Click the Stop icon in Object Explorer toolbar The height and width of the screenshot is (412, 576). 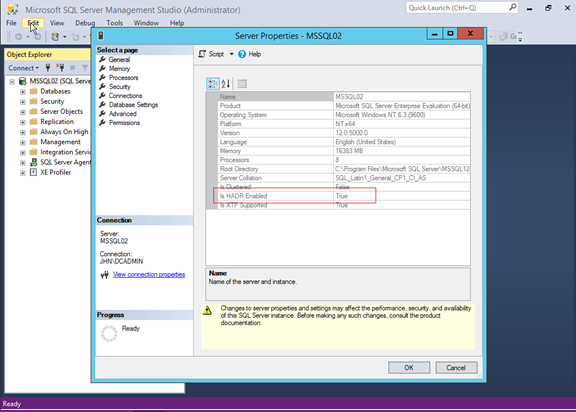tap(73, 68)
